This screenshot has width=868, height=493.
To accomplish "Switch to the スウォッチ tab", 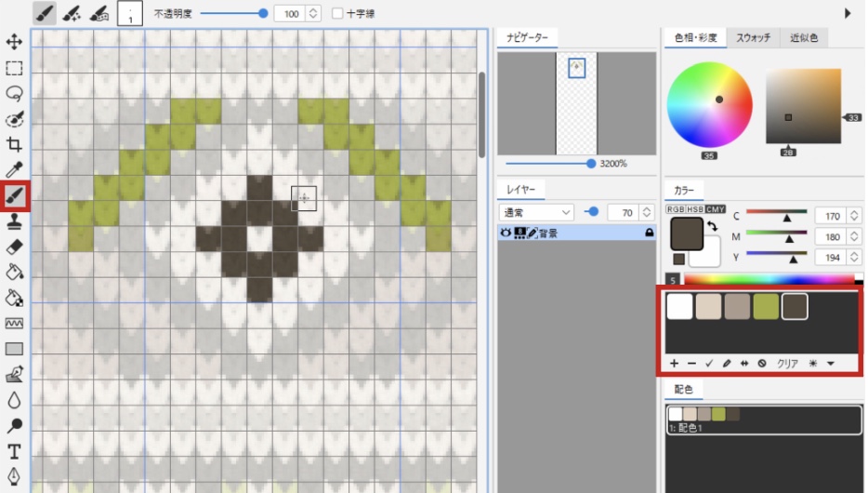I will (753, 37).
